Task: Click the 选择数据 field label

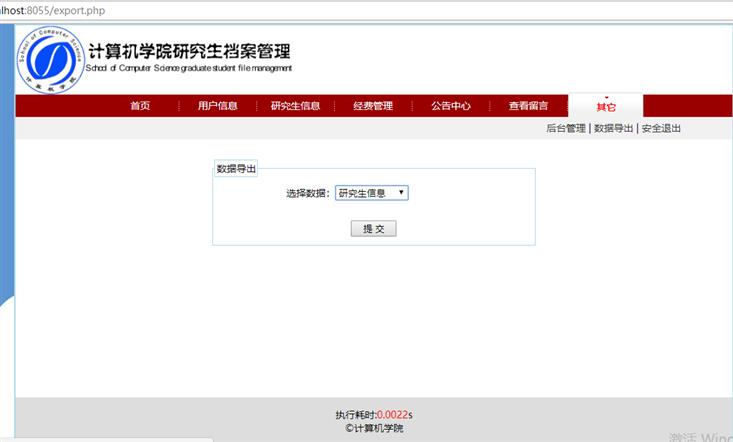Action: pyautogui.click(x=307, y=194)
